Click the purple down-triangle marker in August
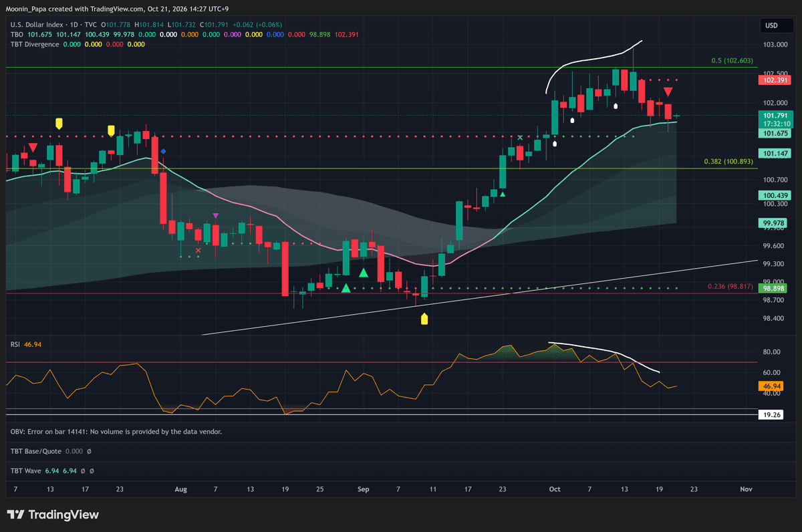 [215, 215]
